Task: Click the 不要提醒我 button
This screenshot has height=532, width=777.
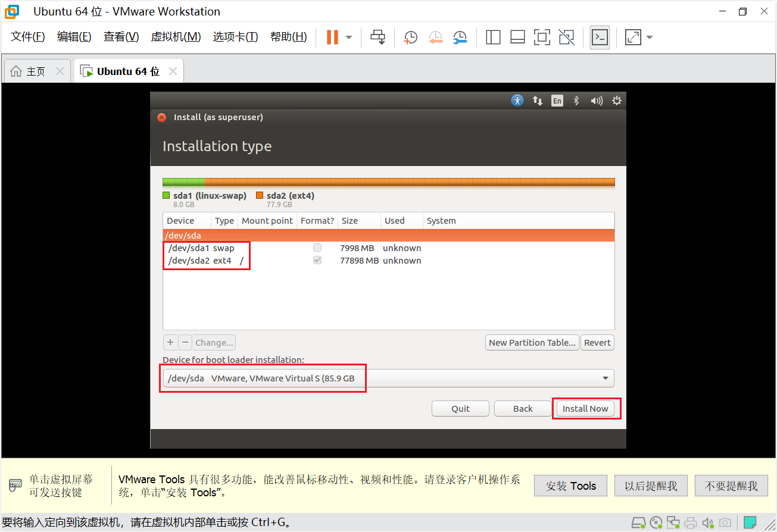Action: pyautogui.click(x=731, y=486)
